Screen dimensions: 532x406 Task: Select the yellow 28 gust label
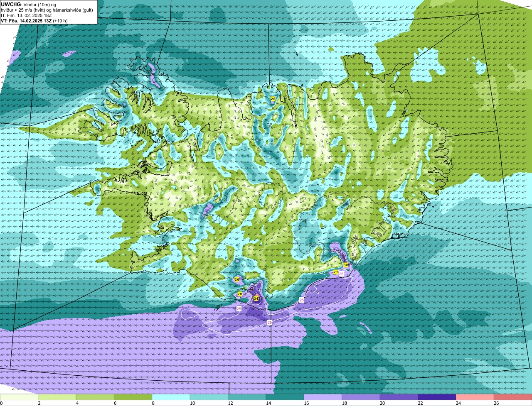click(x=240, y=294)
